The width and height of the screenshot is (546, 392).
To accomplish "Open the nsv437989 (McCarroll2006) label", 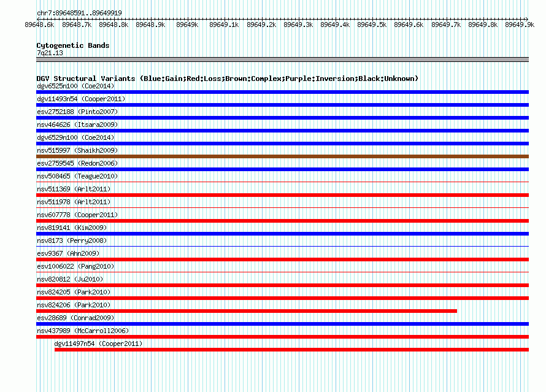I will (x=83, y=331).
